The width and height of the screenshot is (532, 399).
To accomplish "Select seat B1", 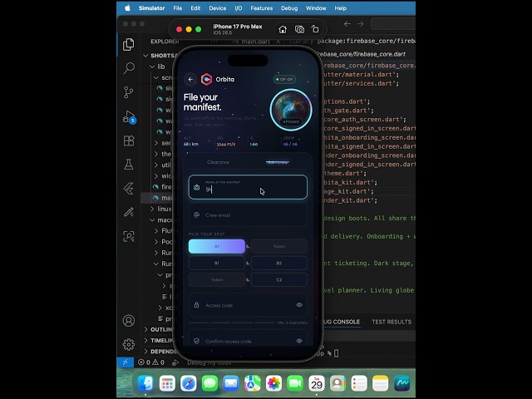I will [217, 263].
